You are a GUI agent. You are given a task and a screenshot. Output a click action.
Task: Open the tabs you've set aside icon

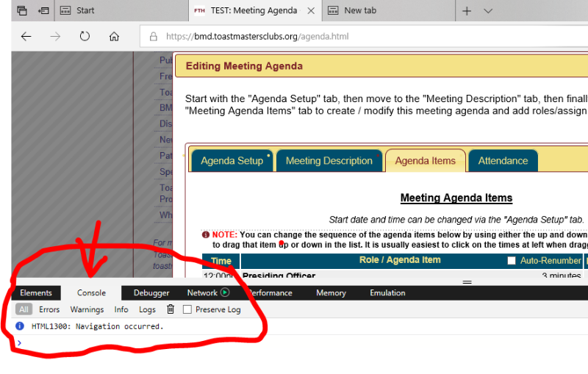(21, 11)
